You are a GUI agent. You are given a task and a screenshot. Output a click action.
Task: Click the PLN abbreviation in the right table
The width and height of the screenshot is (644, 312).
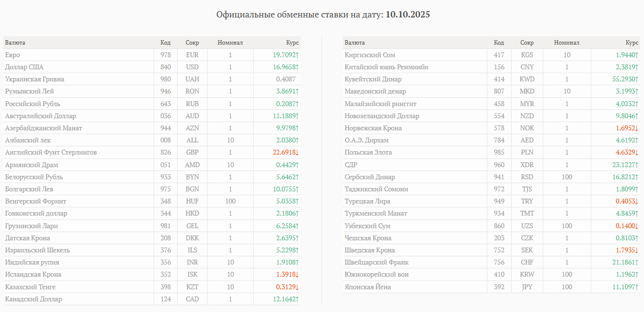pos(527,153)
